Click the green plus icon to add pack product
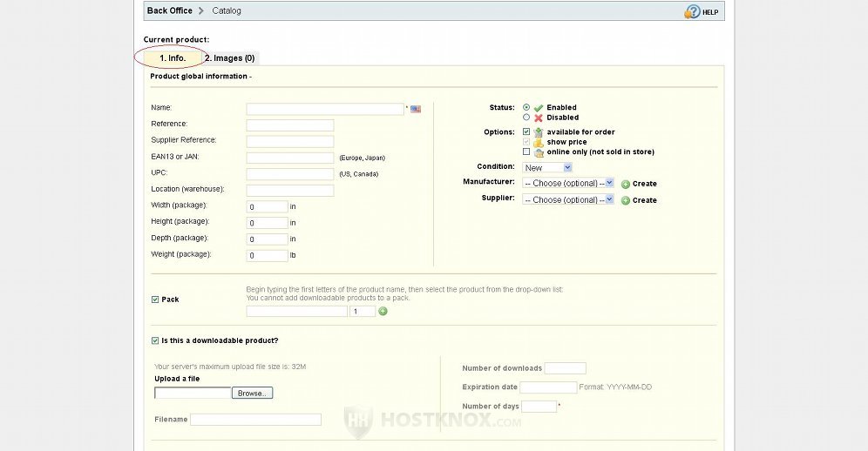 (383, 311)
